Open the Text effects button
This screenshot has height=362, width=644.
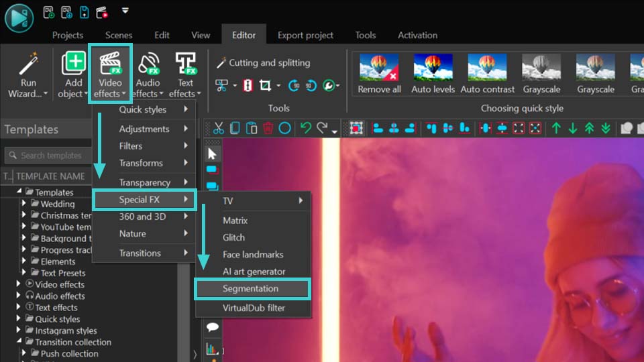point(185,74)
